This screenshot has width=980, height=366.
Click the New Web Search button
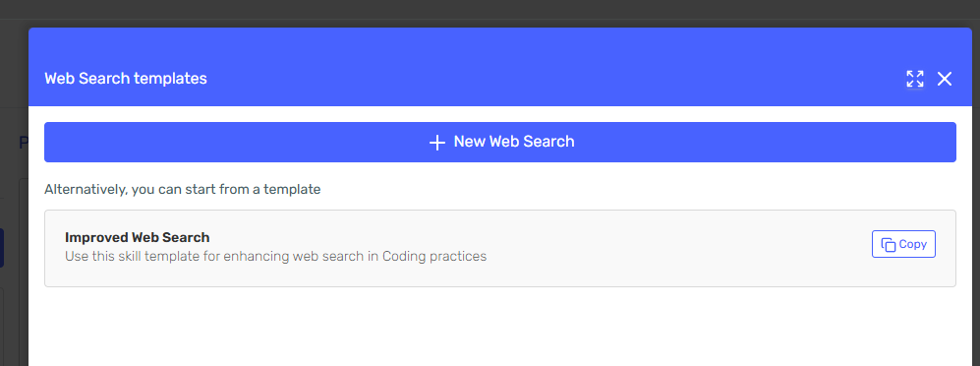[x=500, y=142]
